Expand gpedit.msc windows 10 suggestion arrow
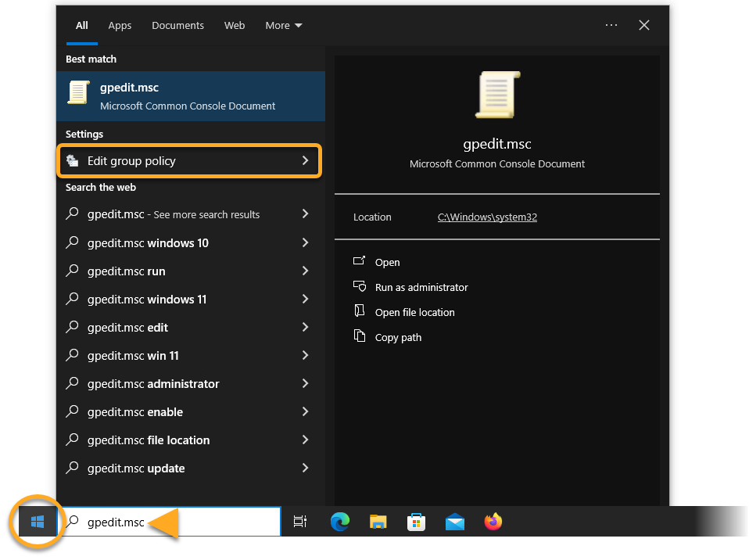This screenshot has height=560, width=749. pyautogui.click(x=305, y=243)
